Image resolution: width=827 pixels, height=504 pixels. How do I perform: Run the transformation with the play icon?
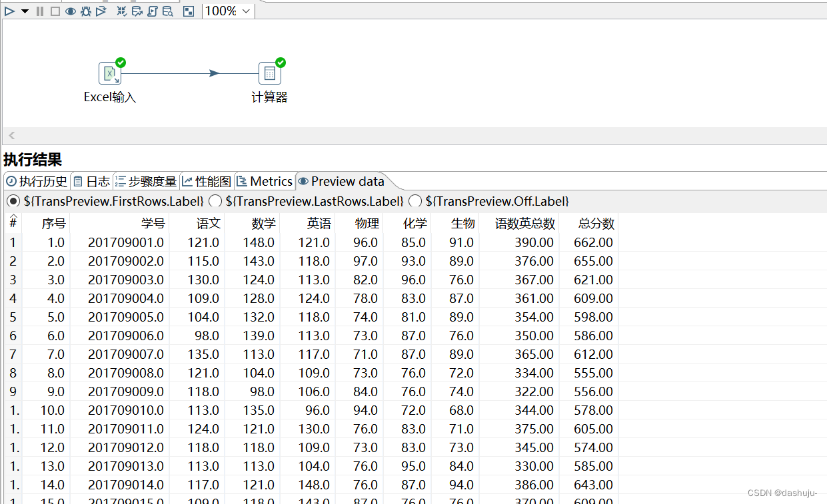pyautogui.click(x=9, y=11)
